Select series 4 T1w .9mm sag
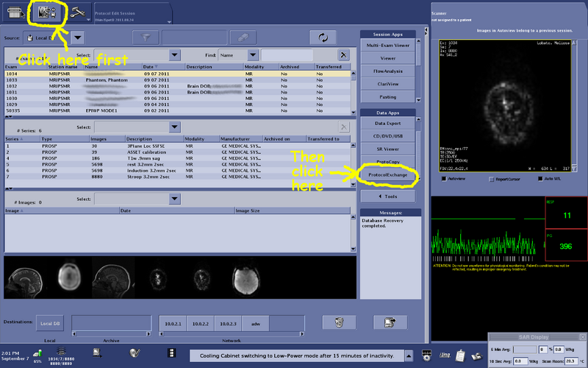This screenshot has height=368, width=588. [177, 158]
